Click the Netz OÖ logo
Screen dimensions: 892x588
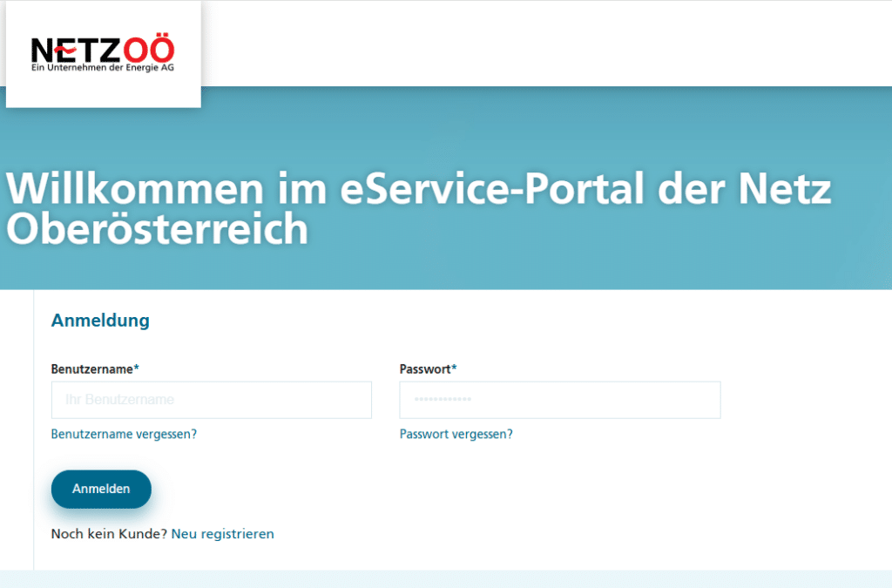[x=103, y=54]
